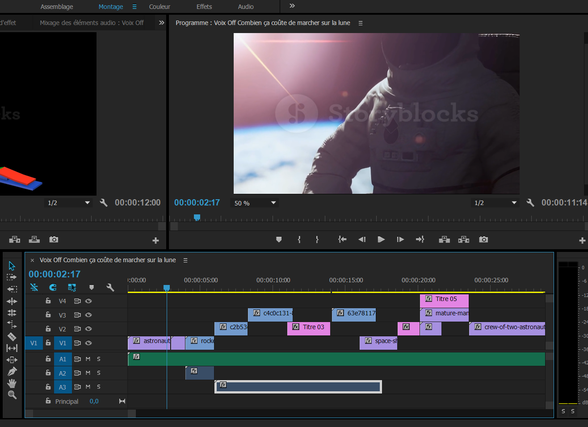Play the Program monitor sequence
The width and height of the screenshot is (588, 427).
point(381,240)
